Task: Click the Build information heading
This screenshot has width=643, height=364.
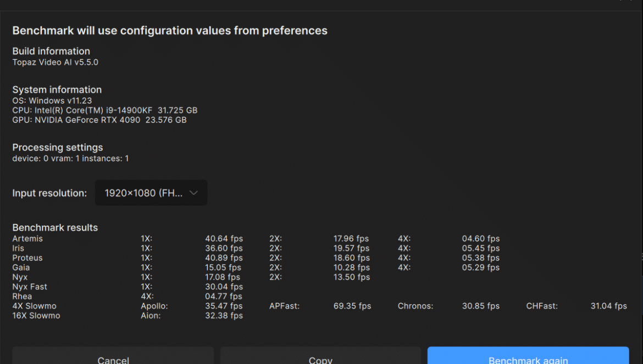Action: pyautogui.click(x=51, y=51)
